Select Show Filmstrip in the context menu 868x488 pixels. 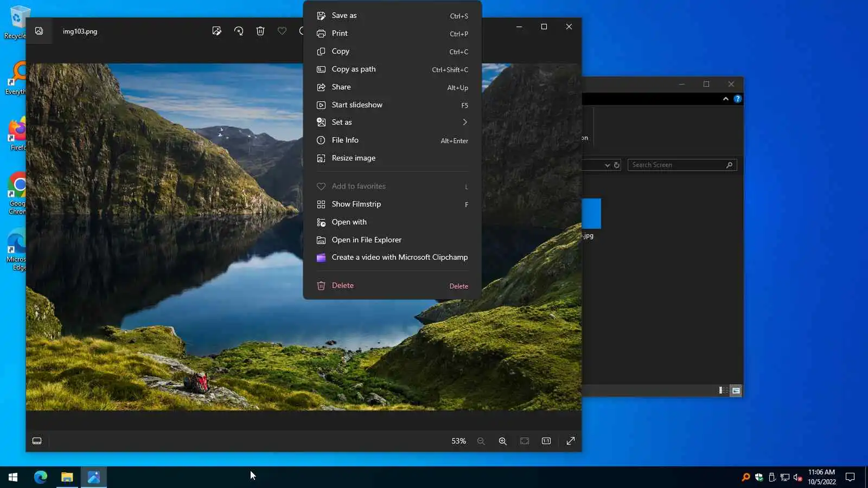pyautogui.click(x=392, y=204)
